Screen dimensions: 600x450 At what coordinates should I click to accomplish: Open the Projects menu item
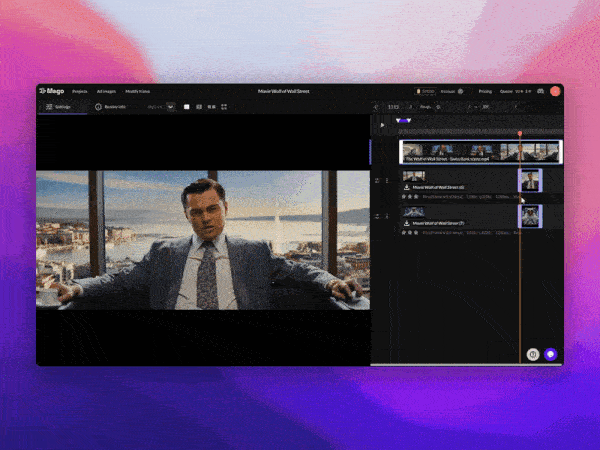(80, 91)
